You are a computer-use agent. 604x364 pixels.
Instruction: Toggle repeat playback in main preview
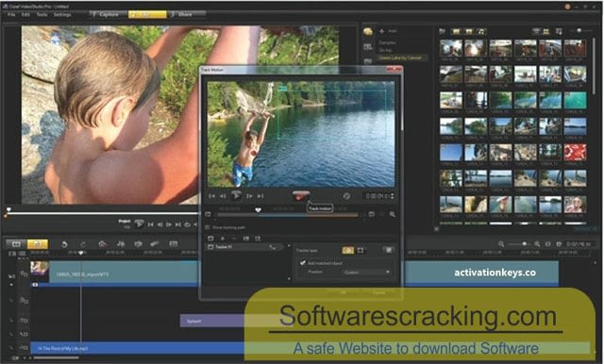(x=187, y=224)
